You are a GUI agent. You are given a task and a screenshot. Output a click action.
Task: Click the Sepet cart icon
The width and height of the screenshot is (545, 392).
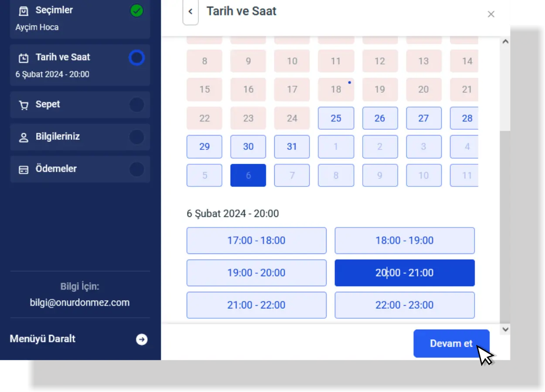pyautogui.click(x=24, y=105)
